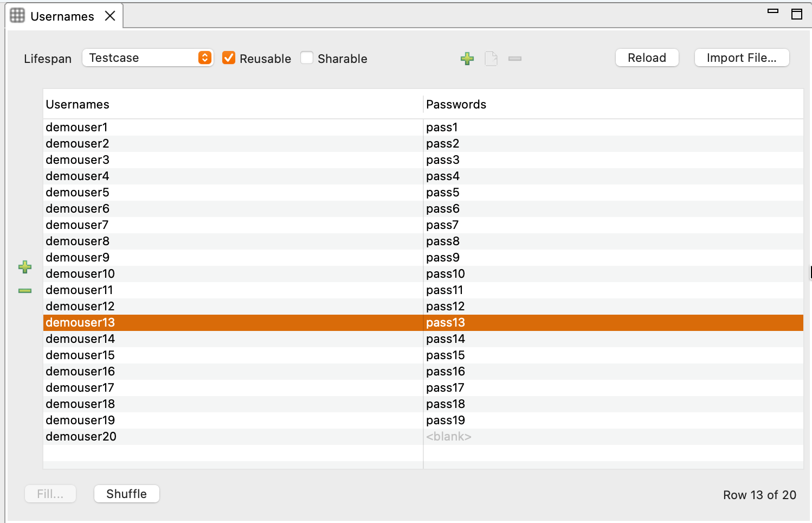The width and height of the screenshot is (812, 523).
Task: Click Import File... button
Action: [x=742, y=58]
